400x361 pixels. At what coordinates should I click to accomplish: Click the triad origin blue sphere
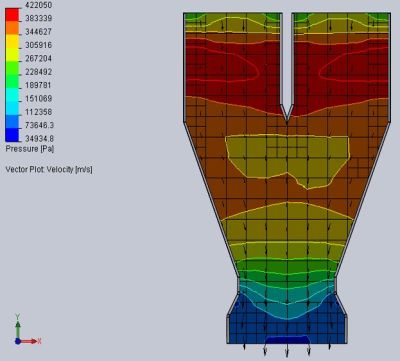click(18, 341)
